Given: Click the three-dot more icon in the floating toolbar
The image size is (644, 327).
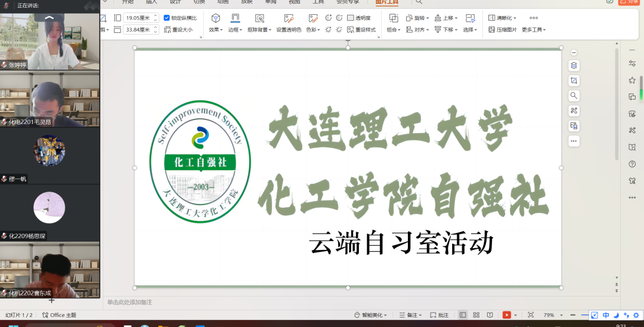Looking at the screenshot, I should pos(574,141).
